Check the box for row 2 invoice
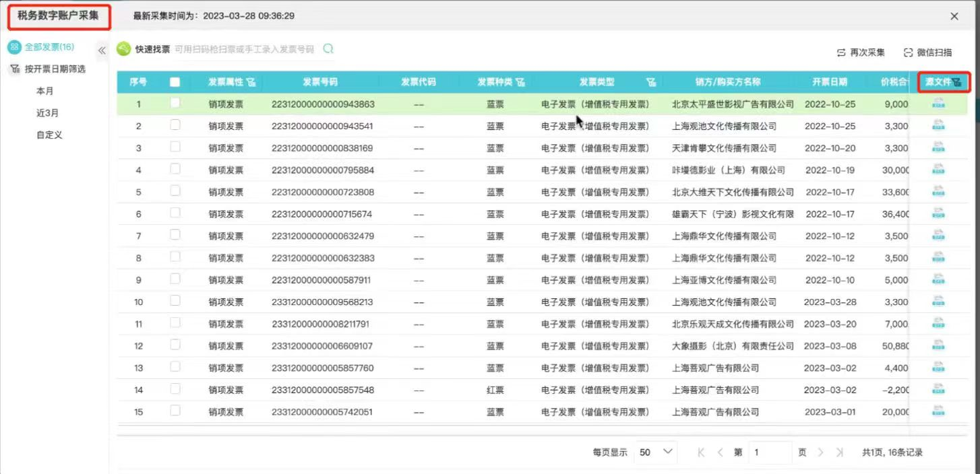 coord(175,125)
